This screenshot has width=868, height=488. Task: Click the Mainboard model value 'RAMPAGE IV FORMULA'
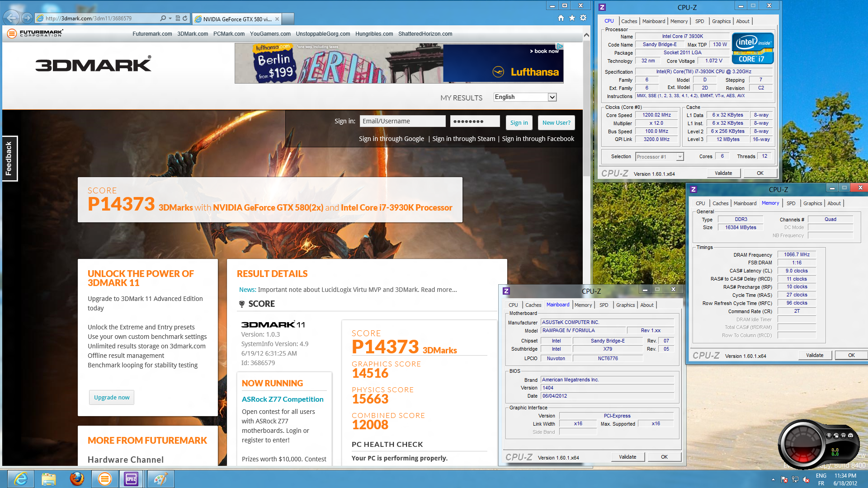click(x=583, y=330)
